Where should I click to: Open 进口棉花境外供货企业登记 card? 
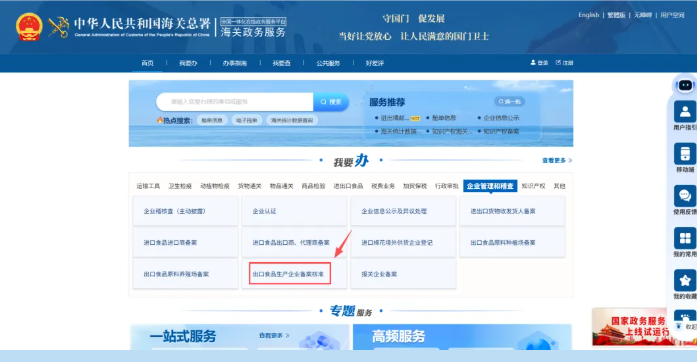[x=403, y=242]
